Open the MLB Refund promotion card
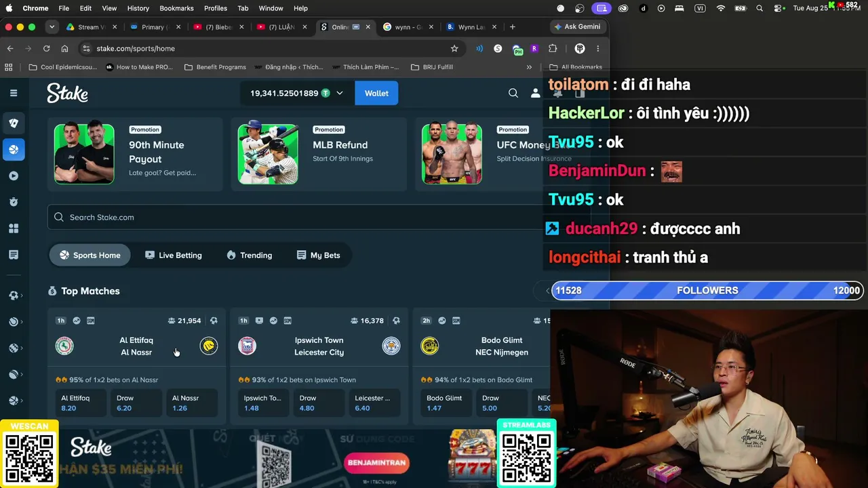Screen dimensions: 868x488 tap(319, 155)
